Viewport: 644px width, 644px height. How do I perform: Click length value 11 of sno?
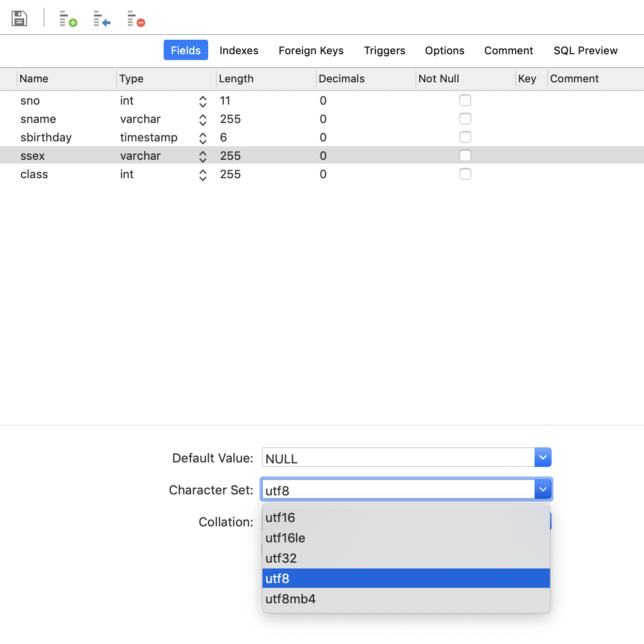coord(225,101)
